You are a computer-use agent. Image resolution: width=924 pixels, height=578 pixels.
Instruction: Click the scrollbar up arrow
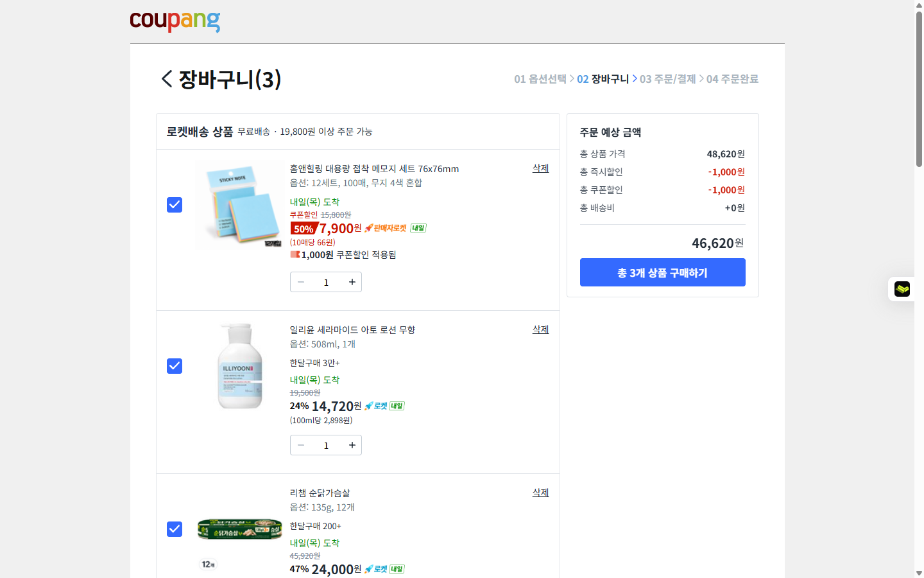[x=919, y=4]
